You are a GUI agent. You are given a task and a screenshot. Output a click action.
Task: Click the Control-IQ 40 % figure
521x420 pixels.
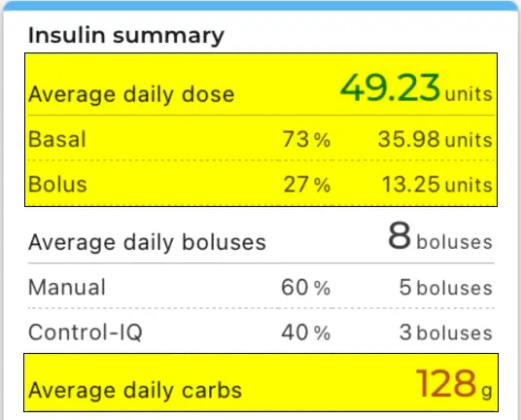coord(305,332)
